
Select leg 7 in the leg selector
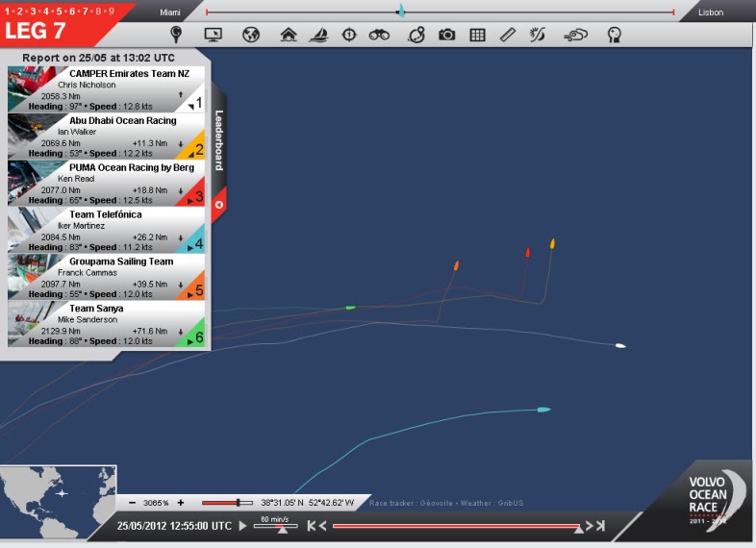coord(85,12)
